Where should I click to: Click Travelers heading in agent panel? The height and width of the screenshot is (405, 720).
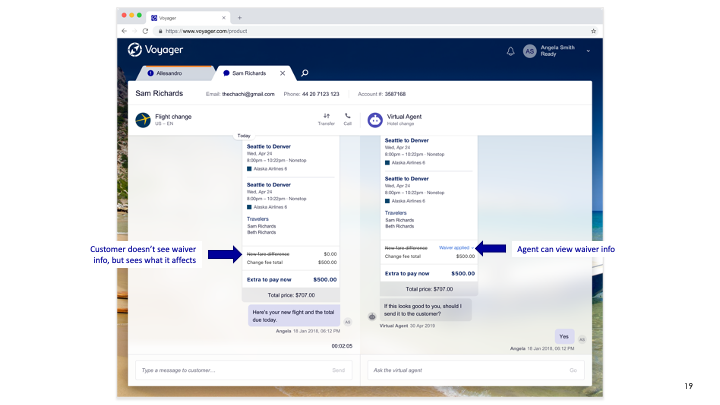[396, 213]
